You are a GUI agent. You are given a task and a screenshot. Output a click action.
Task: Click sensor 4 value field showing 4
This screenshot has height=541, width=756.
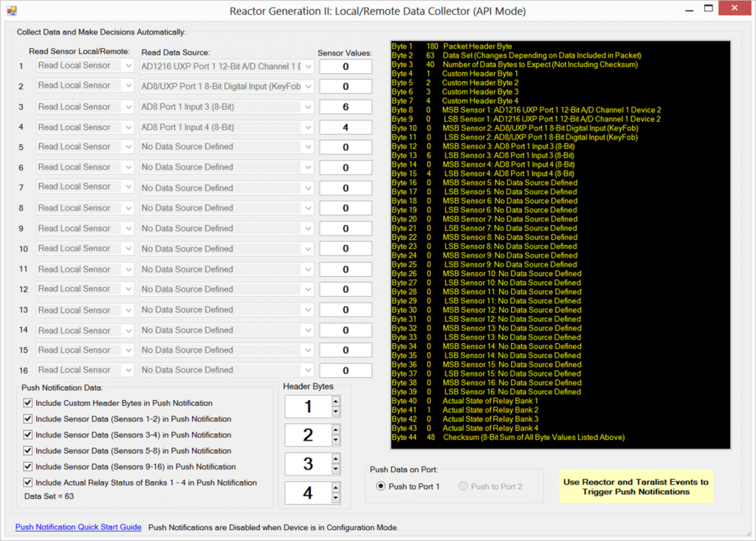(x=346, y=127)
